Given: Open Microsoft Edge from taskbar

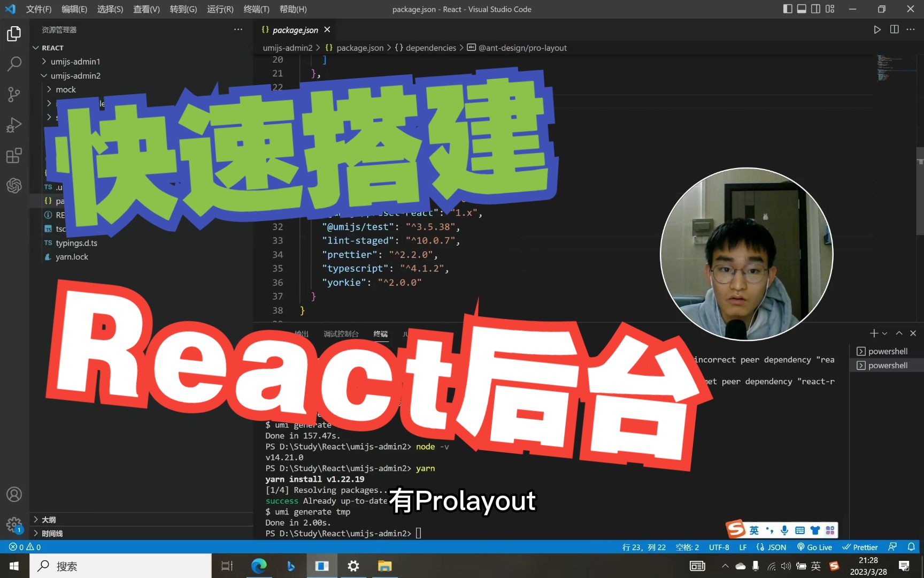Looking at the screenshot, I should [x=259, y=566].
